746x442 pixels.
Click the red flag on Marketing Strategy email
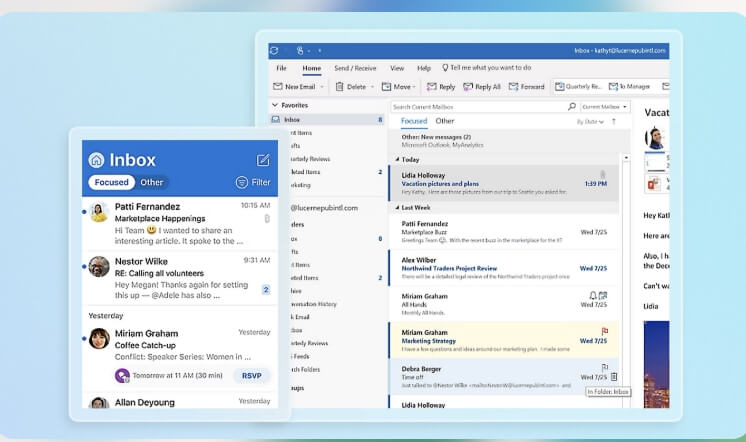click(604, 331)
